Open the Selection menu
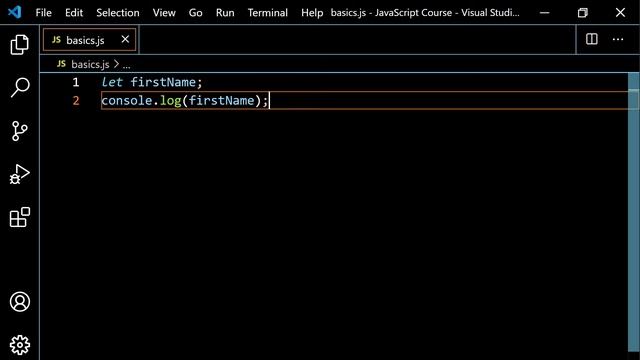Image resolution: width=640 pixels, height=360 pixels. tap(118, 13)
